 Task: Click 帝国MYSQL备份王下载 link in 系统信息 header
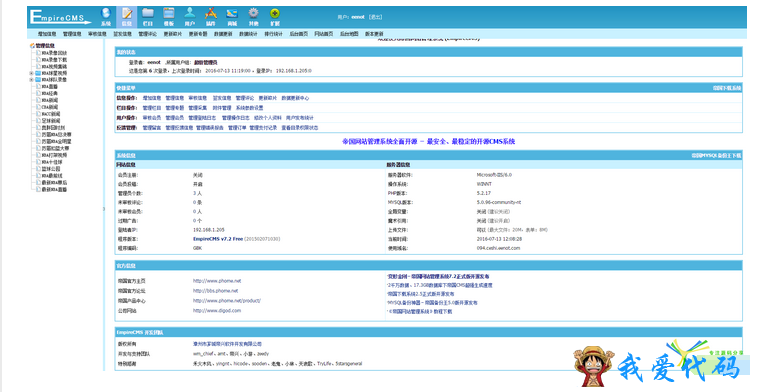716,155
